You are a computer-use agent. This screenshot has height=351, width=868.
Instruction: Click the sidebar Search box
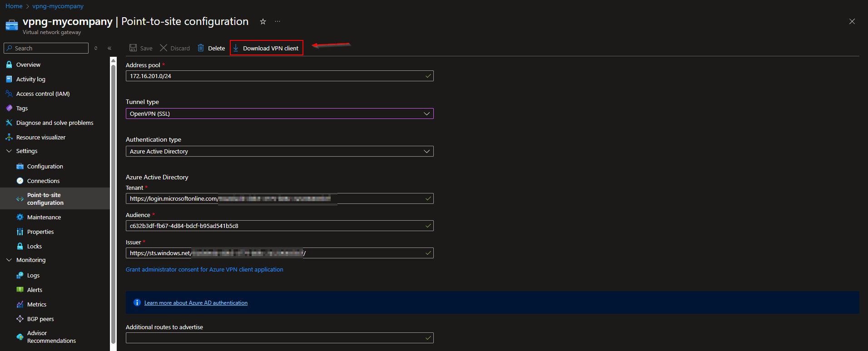tap(46, 48)
